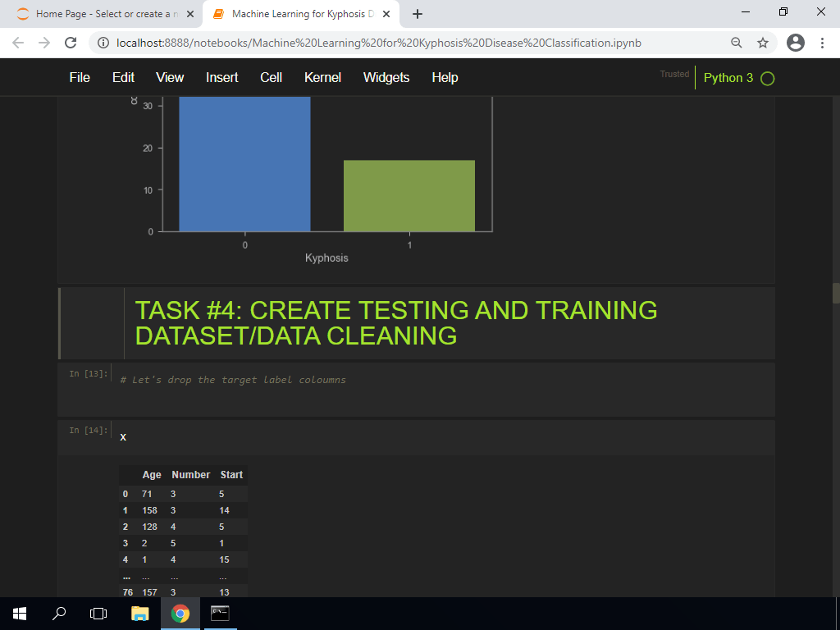Click Age value 158 in row 1
The height and width of the screenshot is (630, 840).
coord(149,510)
